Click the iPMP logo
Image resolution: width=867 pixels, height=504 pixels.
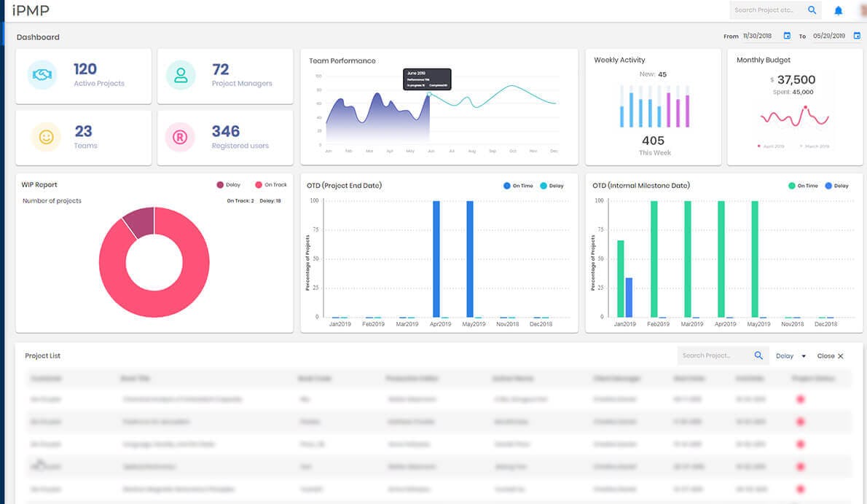coord(32,10)
